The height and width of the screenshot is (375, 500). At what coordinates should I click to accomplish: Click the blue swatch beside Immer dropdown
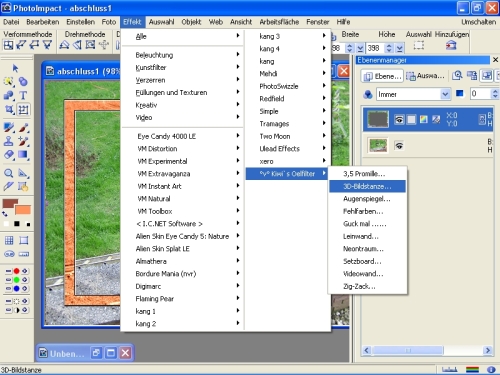click(460, 93)
